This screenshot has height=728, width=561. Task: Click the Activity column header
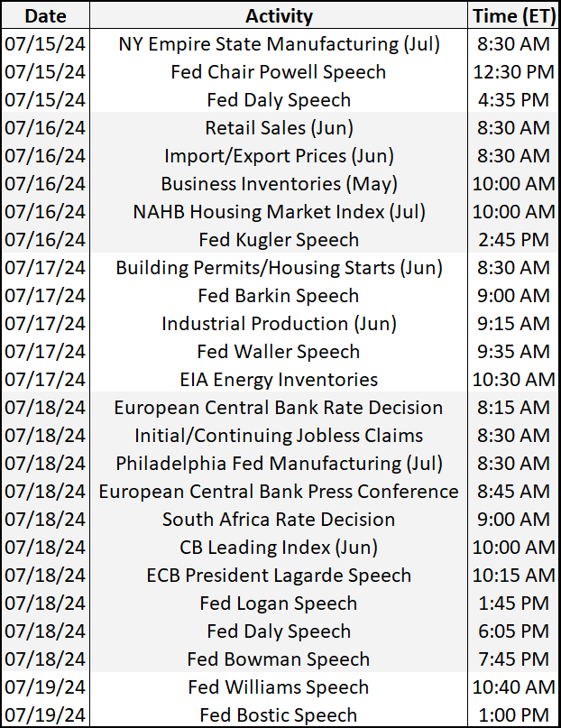[x=279, y=16]
